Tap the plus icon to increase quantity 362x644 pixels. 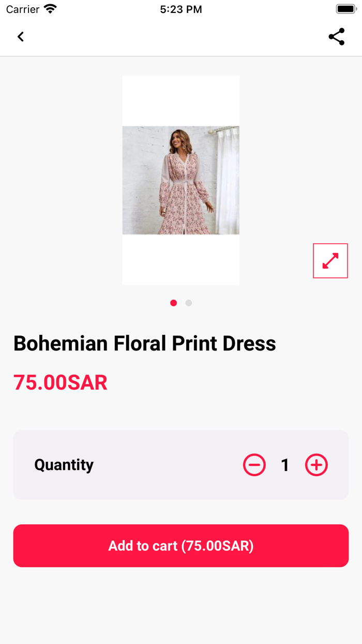[x=316, y=465]
